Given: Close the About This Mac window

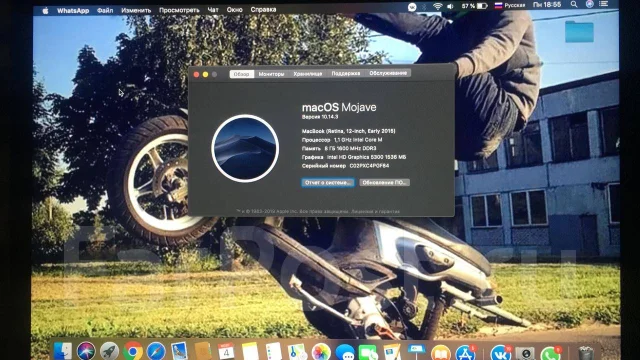Looking at the screenshot, I should 196,75.
